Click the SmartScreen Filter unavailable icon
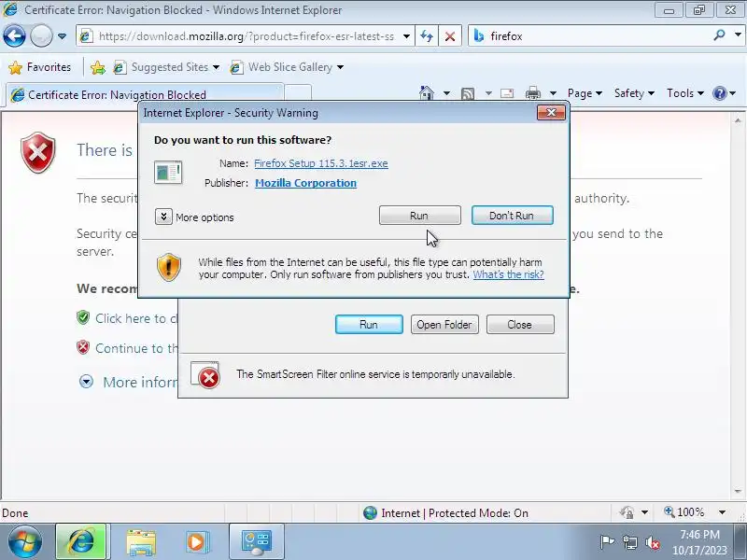This screenshot has width=747, height=560. click(x=205, y=375)
